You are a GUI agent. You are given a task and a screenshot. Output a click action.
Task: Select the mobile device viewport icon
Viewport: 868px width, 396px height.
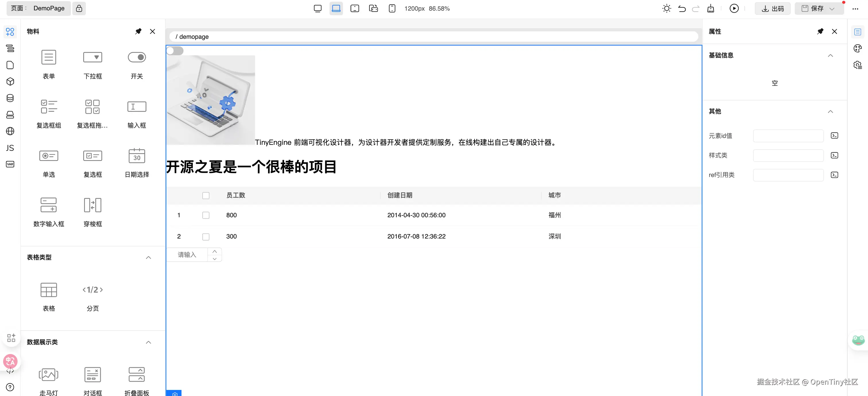point(392,8)
